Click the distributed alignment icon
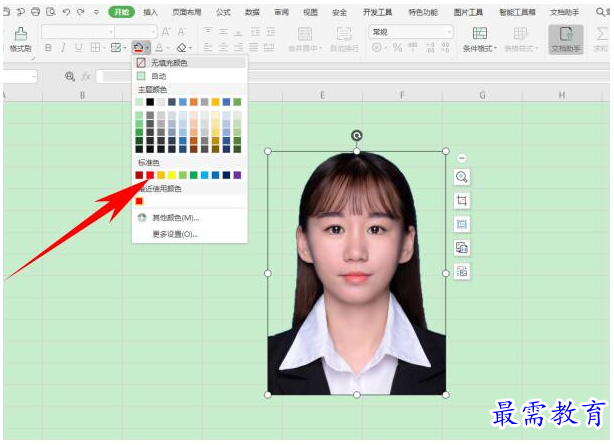Image resolution: width=614 pixels, height=445 pixels. coord(269,48)
